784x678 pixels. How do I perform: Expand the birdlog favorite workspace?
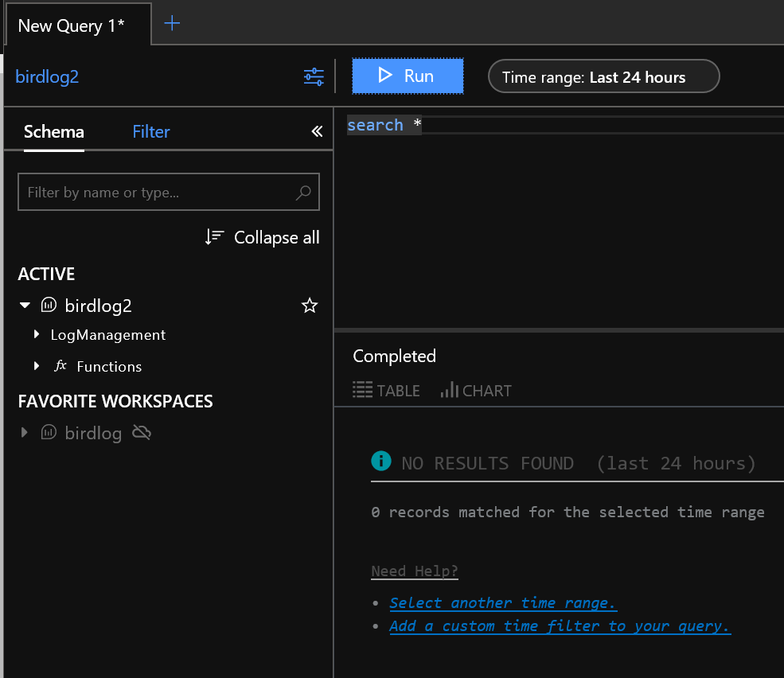pyautogui.click(x=24, y=432)
